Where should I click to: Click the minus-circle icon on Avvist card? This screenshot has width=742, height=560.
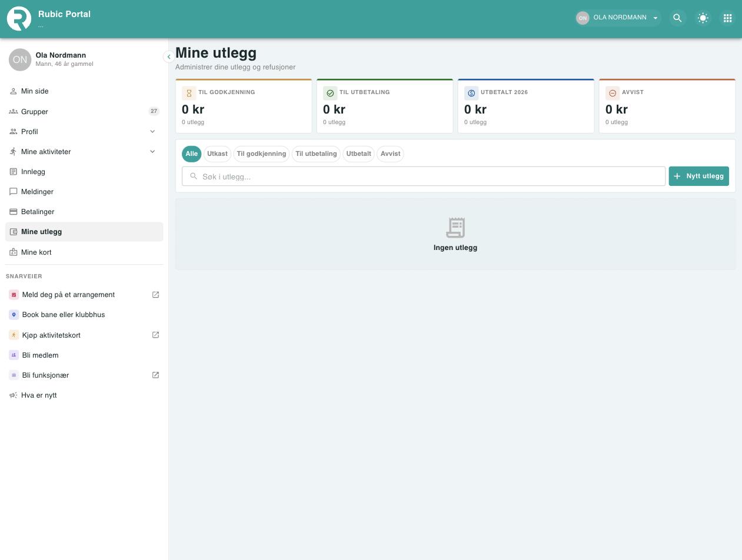613,93
